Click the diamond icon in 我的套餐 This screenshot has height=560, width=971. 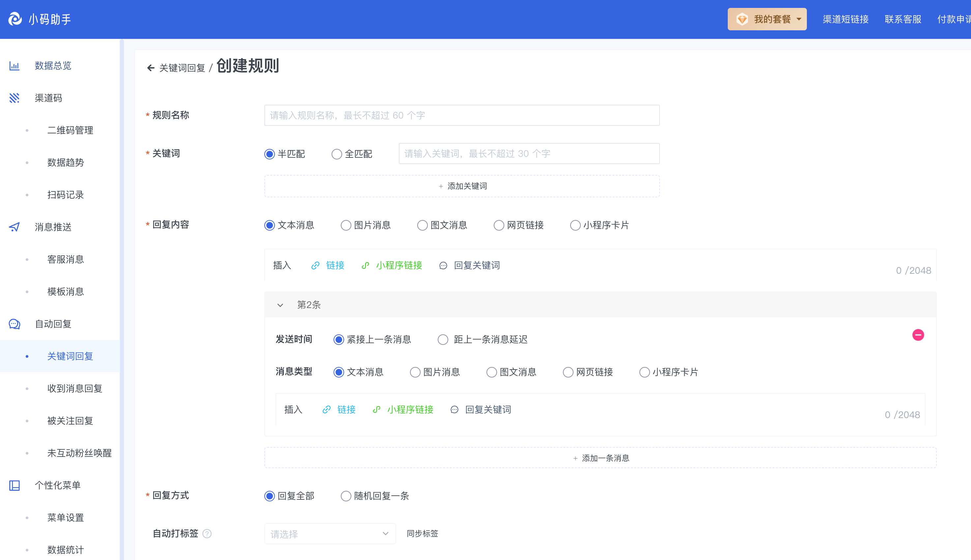(742, 19)
